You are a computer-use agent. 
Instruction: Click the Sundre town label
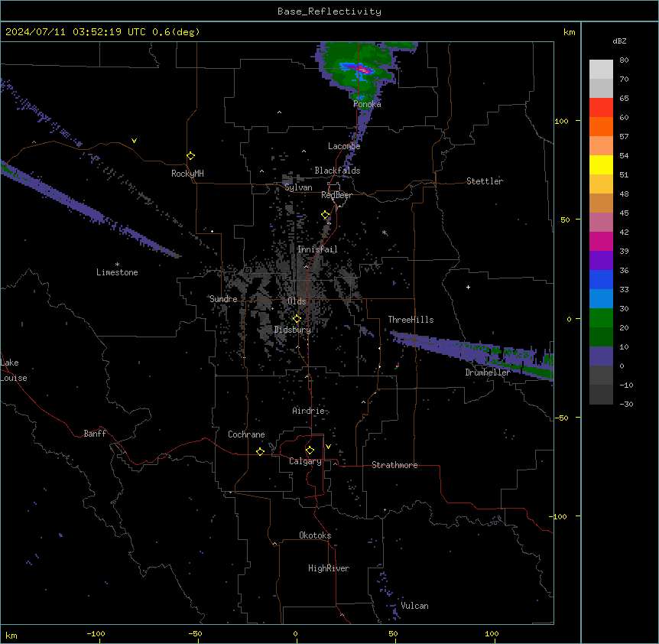click(223, 299)
